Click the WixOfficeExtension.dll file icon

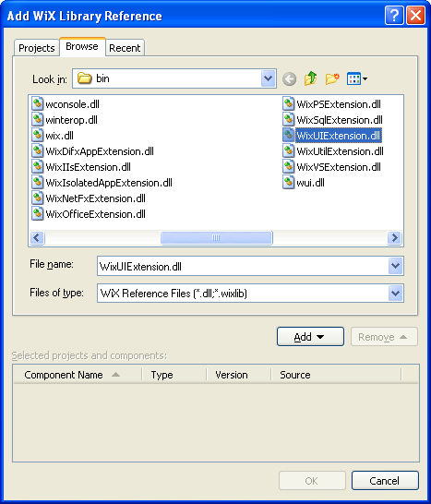tap(37, 214)
